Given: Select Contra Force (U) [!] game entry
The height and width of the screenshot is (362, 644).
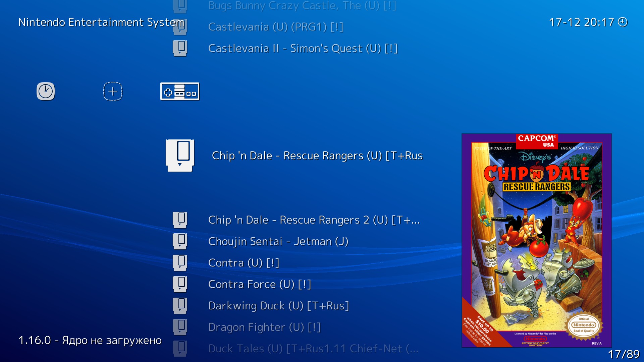Looking at the screenshot, I should pyautogui.click(x=260, y=284).
